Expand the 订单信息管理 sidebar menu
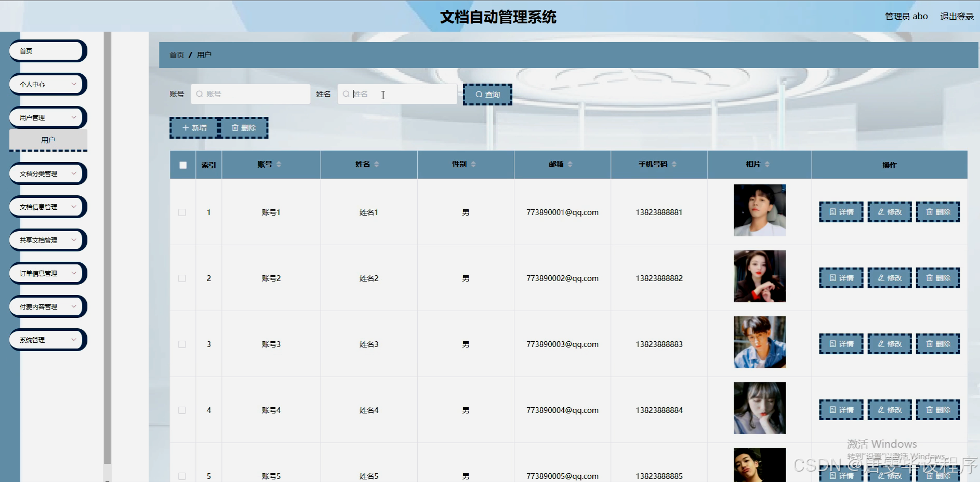The height and width of the screenshot is (482, 980). click(x=48, y=273)
